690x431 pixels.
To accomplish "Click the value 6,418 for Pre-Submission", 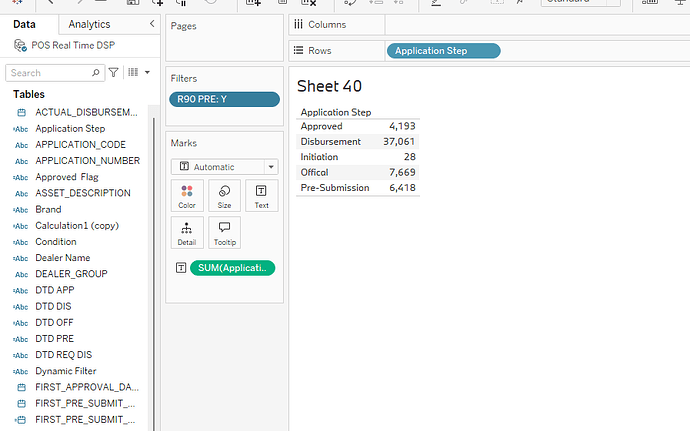I will click(x=402, y=188).
